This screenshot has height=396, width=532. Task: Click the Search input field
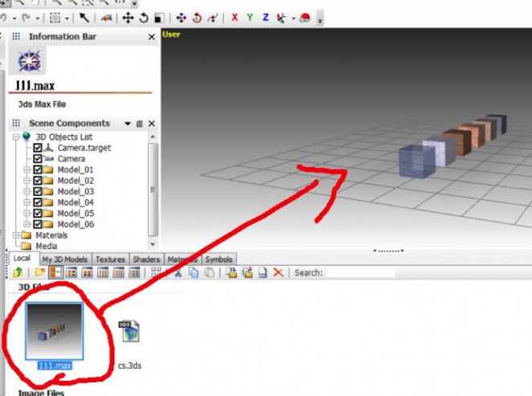(x=360, y=273)
